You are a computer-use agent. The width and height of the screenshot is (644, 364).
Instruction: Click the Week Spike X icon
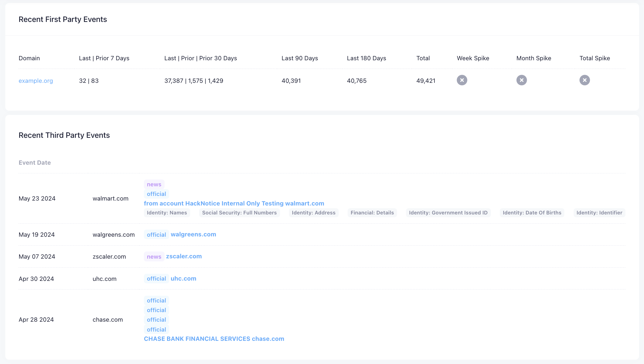462,80
